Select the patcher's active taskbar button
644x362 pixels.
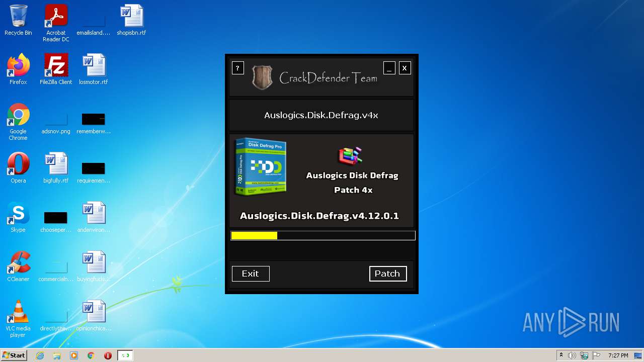(x=125, y=355)
